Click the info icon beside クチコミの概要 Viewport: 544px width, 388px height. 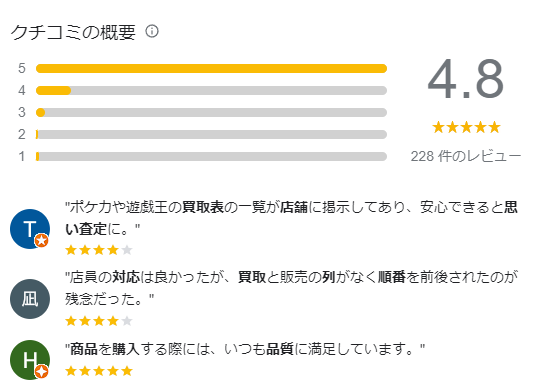pos(152,31)
